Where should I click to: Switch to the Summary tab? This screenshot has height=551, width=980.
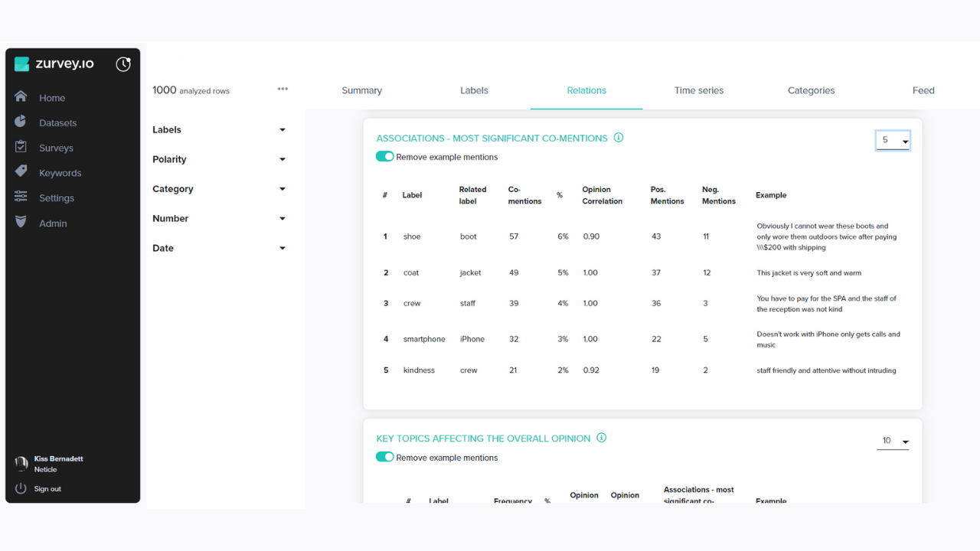(x=361, y=90)
